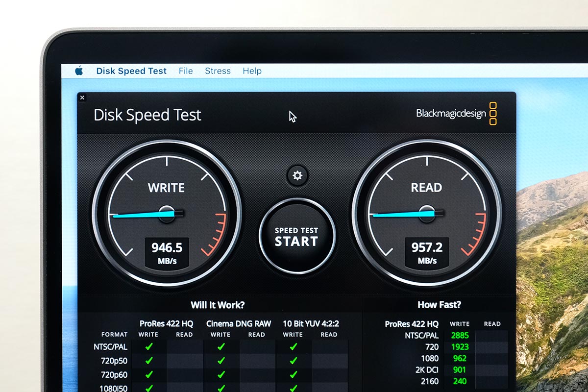Open settings via the gear icon
The height and width of the screenshot is (392, 588).
pyautogui.click(x=297, y=175)
